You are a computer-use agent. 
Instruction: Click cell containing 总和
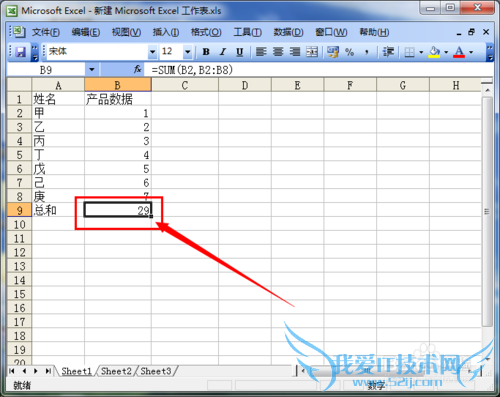click(58, 210)
